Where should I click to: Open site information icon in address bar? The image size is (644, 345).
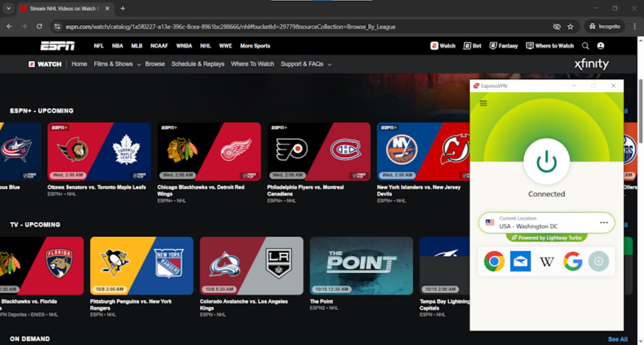(x=57, y=26)
